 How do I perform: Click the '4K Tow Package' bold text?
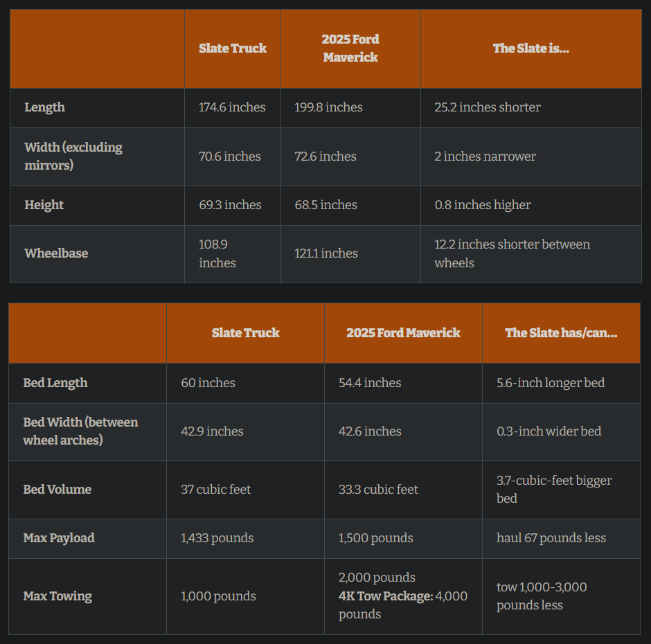click(386, 596)
